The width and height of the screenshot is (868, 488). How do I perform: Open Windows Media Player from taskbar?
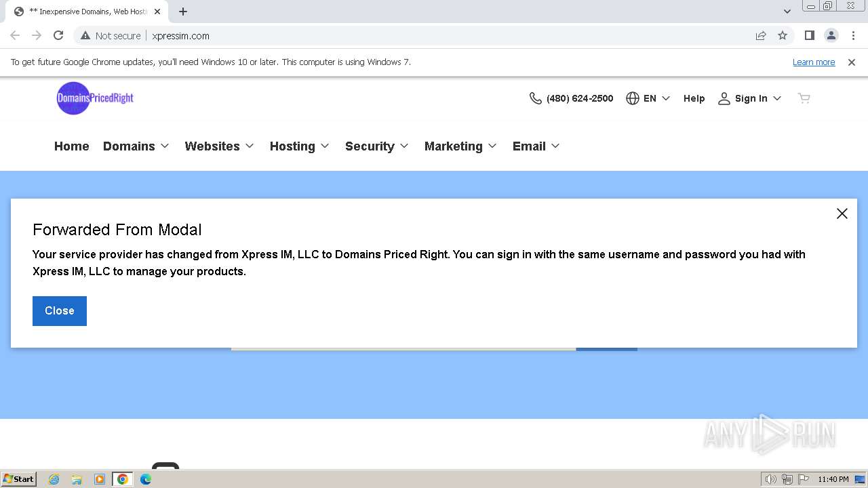100,479
